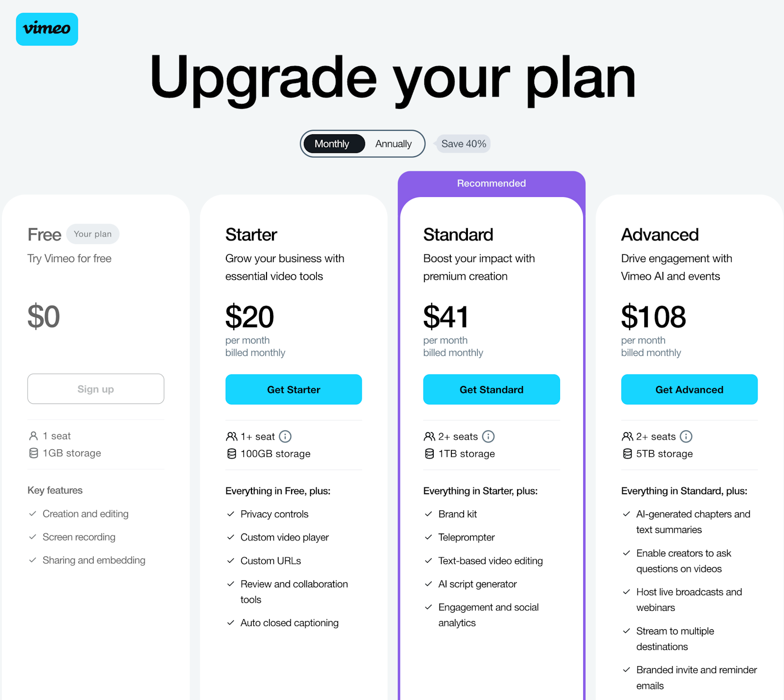This screenshot has width=784, height=700.
Task: Open the info tooltip beside Starter's 1+ seat
Action: 286,436
